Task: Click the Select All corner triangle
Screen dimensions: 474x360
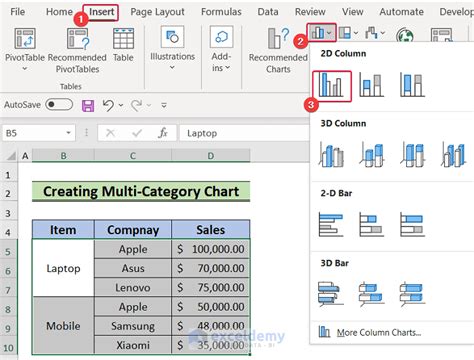Action: [11, 156]
